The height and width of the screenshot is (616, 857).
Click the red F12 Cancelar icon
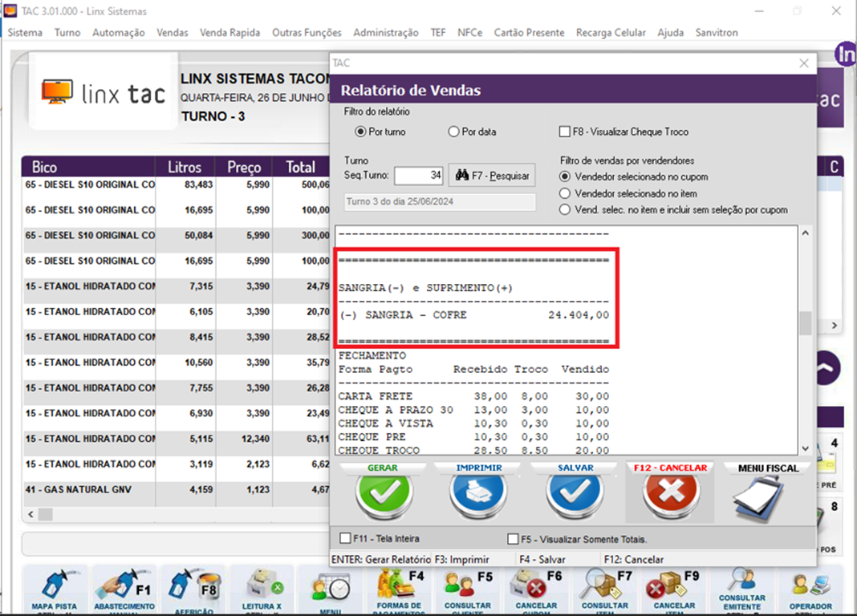(x=670, y=492)
